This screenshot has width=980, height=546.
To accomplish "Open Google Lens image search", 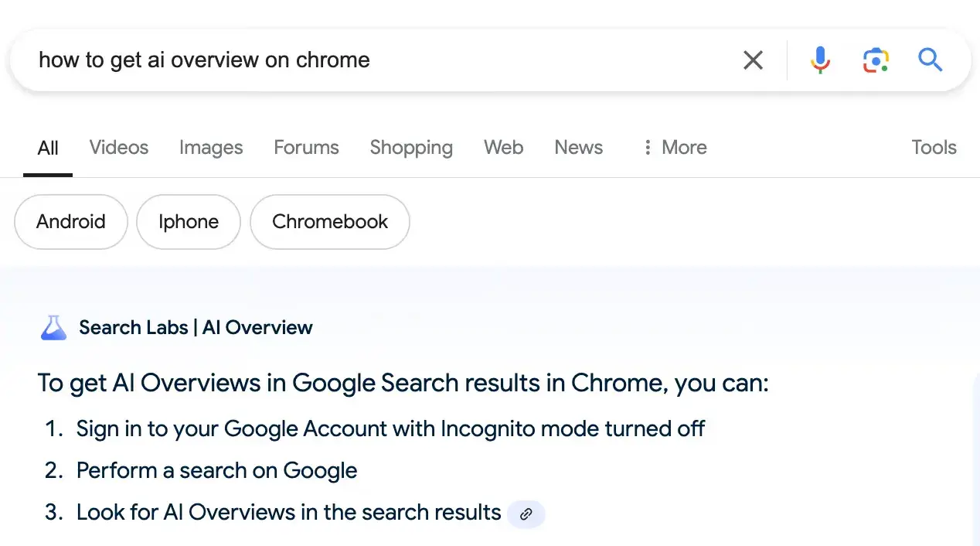I will [x=876, y=60].
